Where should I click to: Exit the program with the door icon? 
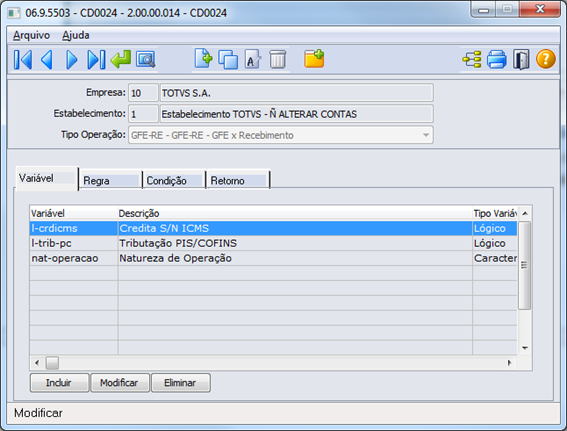click(x=521, y=60)
